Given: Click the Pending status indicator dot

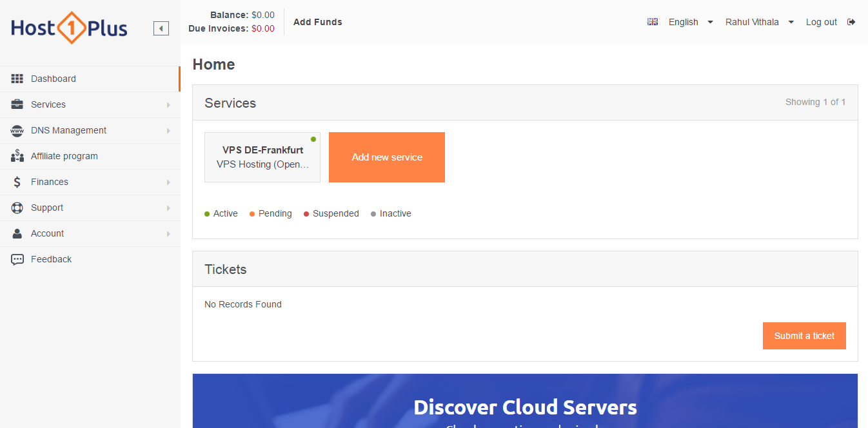Looking at the screenshot, I should [x=253, y=213].
